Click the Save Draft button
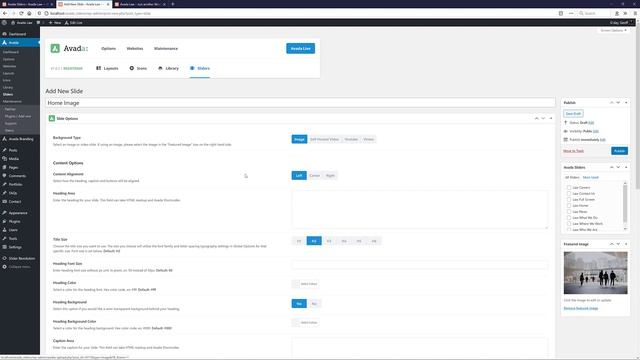This screenshot has height=360, width=640. click(x=573, y=113)
